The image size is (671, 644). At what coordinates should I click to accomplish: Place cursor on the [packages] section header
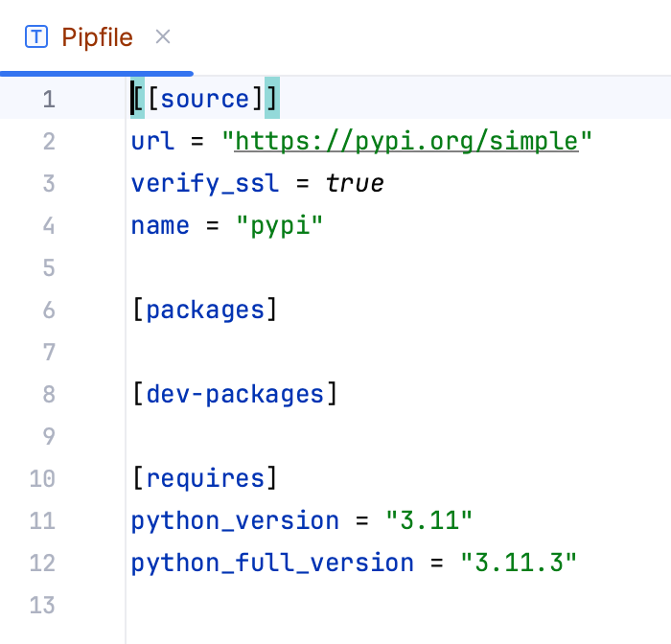[205, 310]
